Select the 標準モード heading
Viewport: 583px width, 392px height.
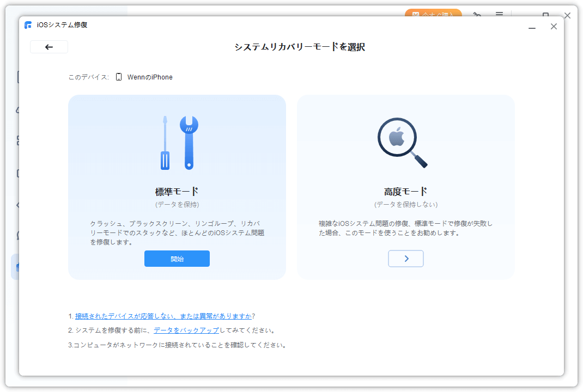pos(177,192)
